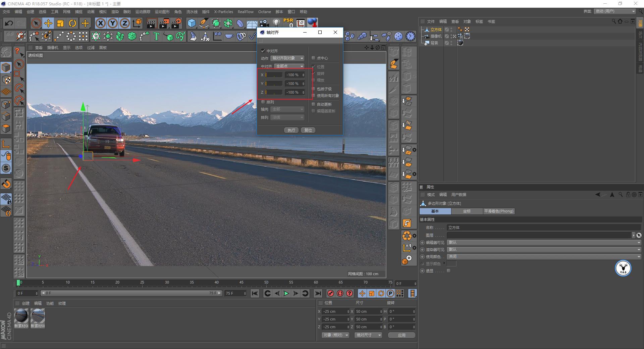Click the Undo arrow icon
The width and height of the screenshot is (644, 349).
point(9,23)
